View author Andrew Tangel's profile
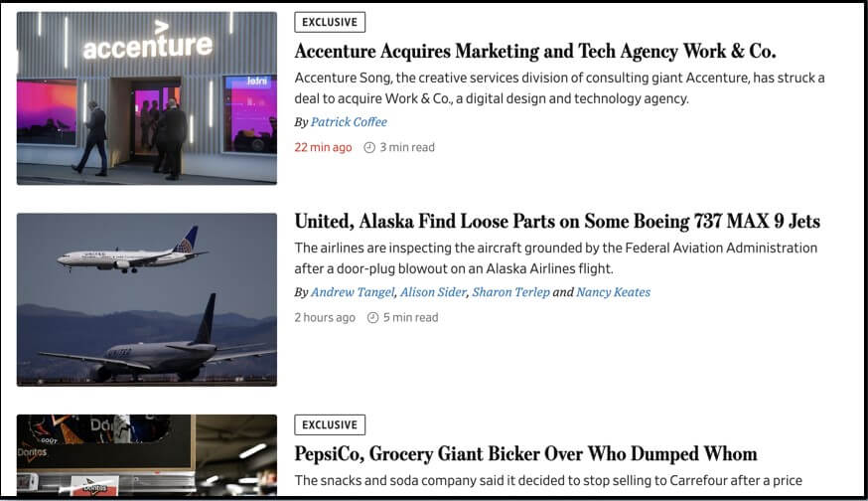Screen dimensions: 868x501 click(353, 292)
